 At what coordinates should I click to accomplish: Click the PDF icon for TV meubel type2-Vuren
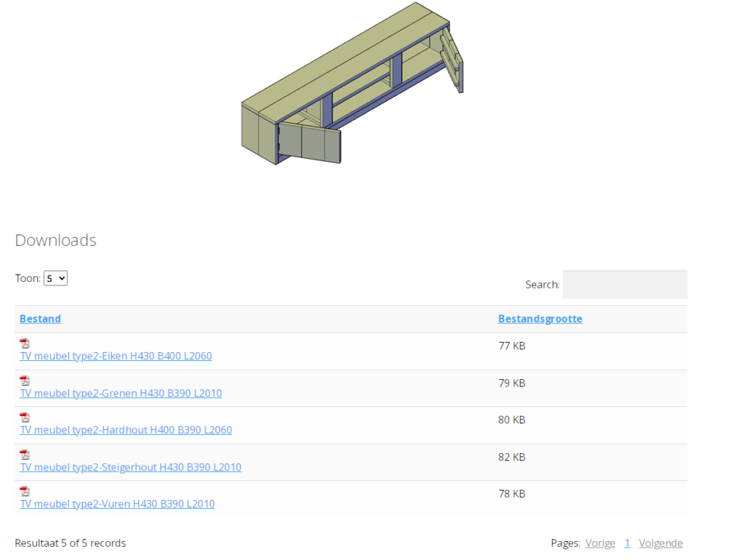pos(25,490)
